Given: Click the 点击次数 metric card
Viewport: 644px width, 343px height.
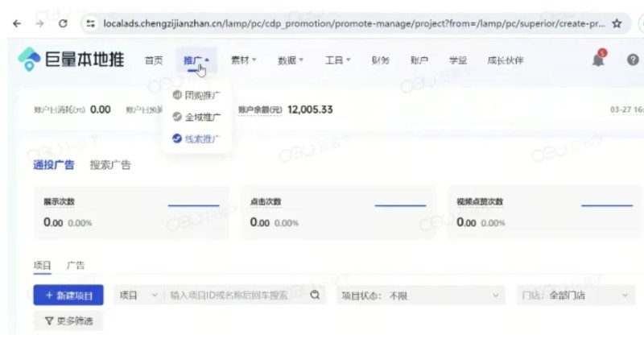Looking at the screenshot, I should point(338,213).
